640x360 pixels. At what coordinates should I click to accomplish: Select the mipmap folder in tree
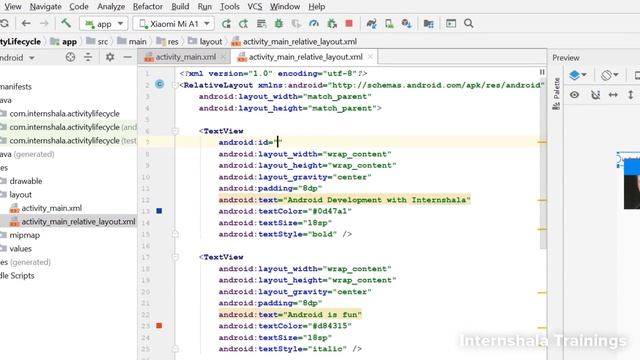[x=24, y=235]
